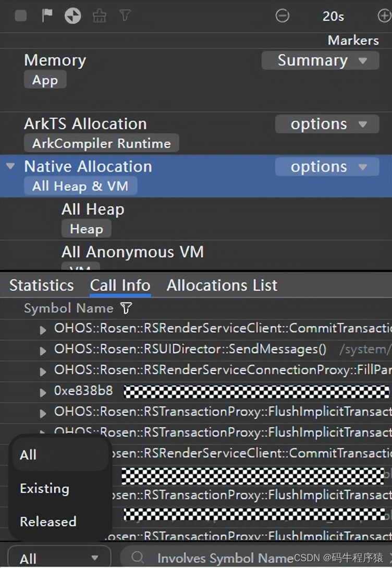Click the All Heap & VM tag
Screen dimensions: 392x568
pyautogui.click(x=80, y=186)
